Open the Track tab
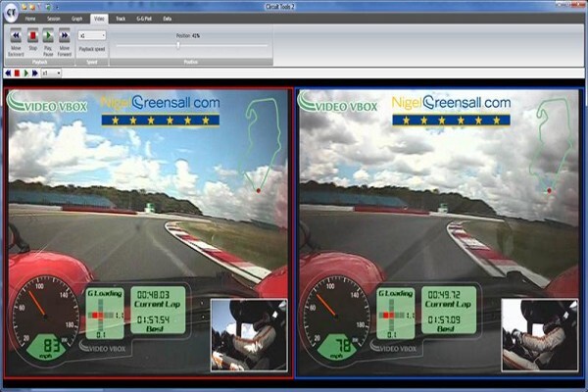The height and width of the screenshot is (392, 588). pos(121,19)
